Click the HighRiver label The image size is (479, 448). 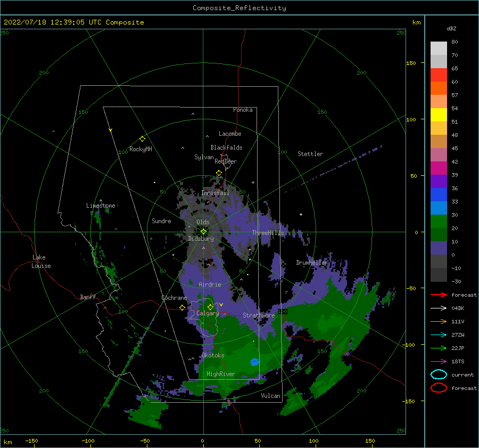(x=221, y=374)
